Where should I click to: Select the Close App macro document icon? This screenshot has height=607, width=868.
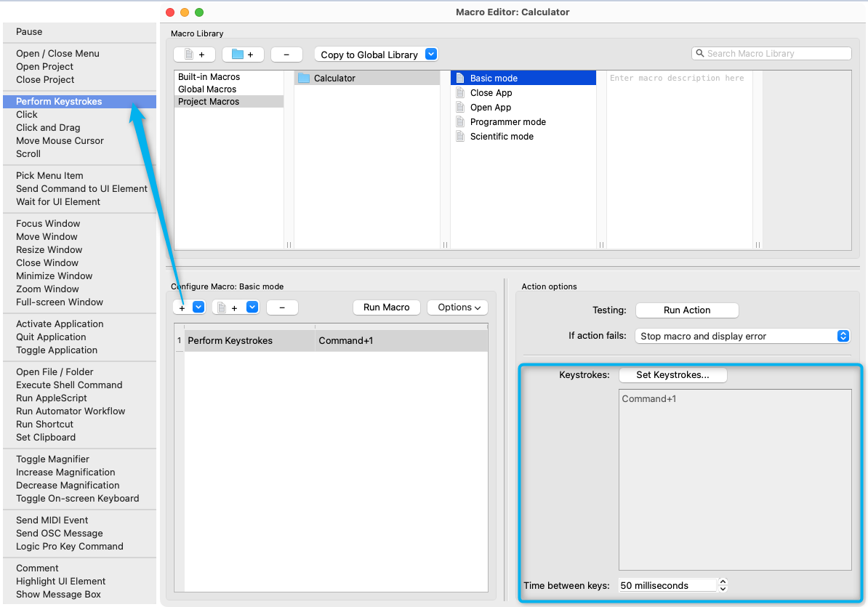click(x=459, y=93)
